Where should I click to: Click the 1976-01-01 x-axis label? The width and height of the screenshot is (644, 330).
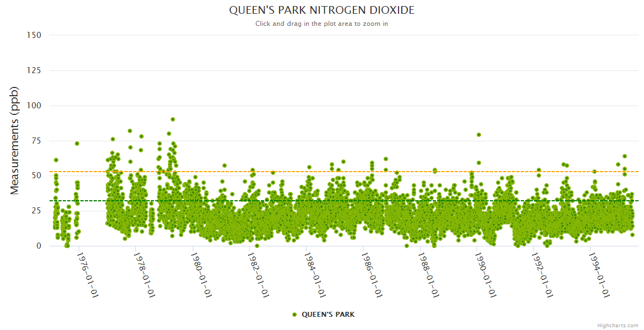coord(87,275)
